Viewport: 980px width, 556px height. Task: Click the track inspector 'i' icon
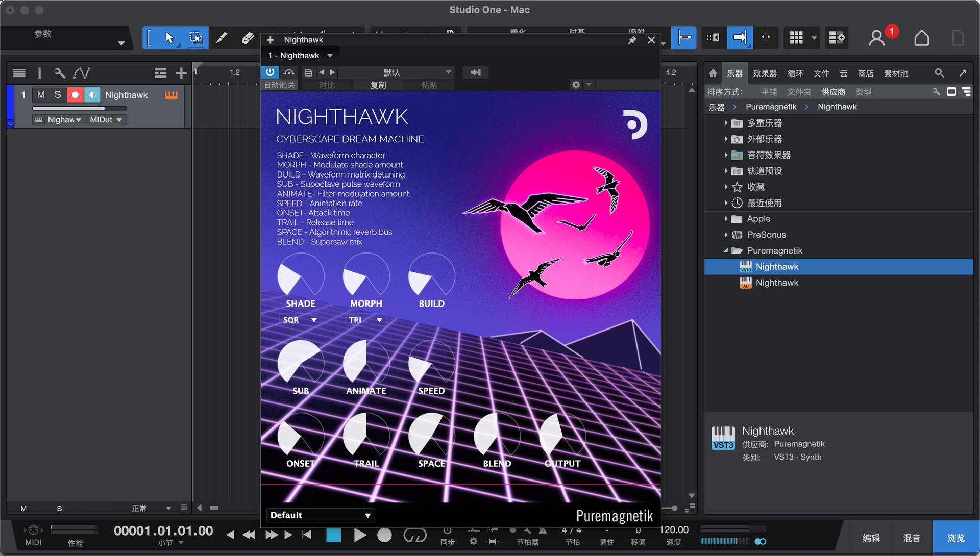[x=39, y=73]
